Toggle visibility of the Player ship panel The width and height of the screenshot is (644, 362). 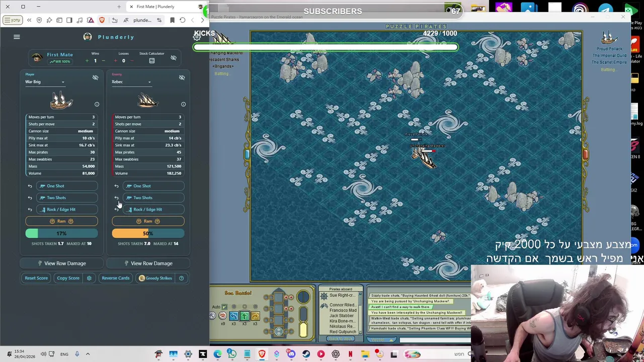tap(95, 77)
